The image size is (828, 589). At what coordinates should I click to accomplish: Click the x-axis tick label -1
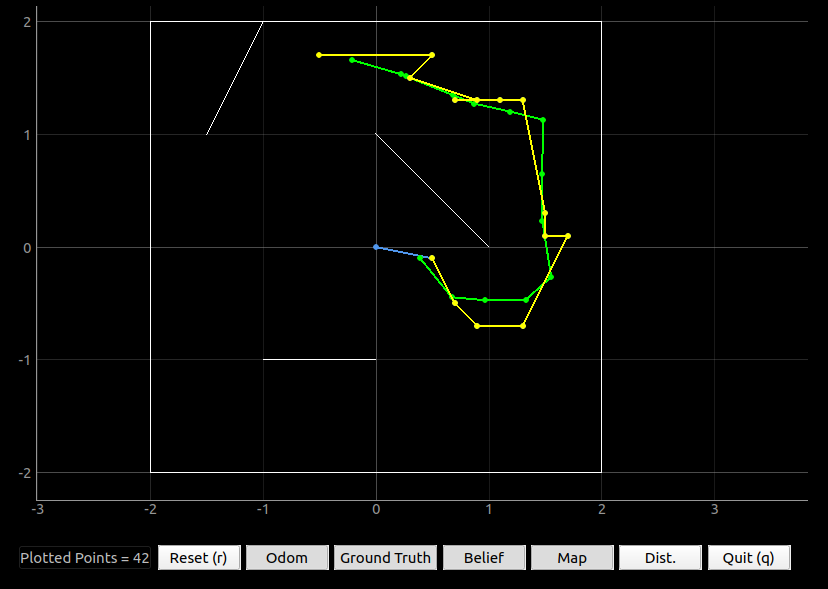click(263, 509)
